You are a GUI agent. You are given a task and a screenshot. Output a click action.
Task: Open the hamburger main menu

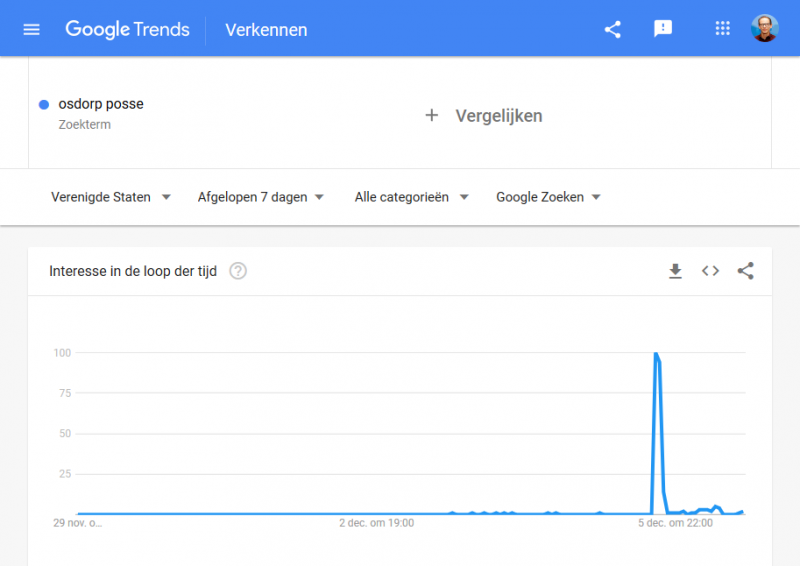click(31, 30)
